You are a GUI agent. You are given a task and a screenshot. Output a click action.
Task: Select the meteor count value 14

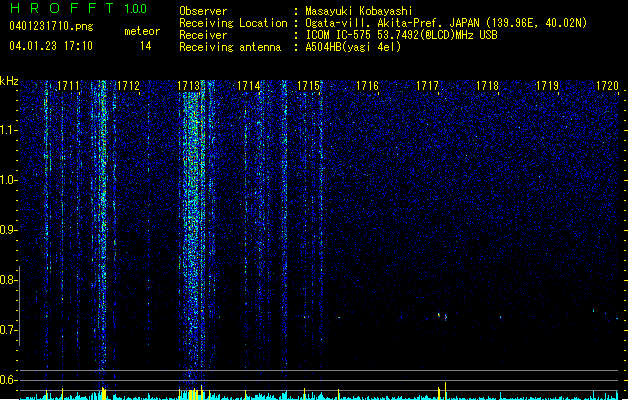click(x=146, y=46)
